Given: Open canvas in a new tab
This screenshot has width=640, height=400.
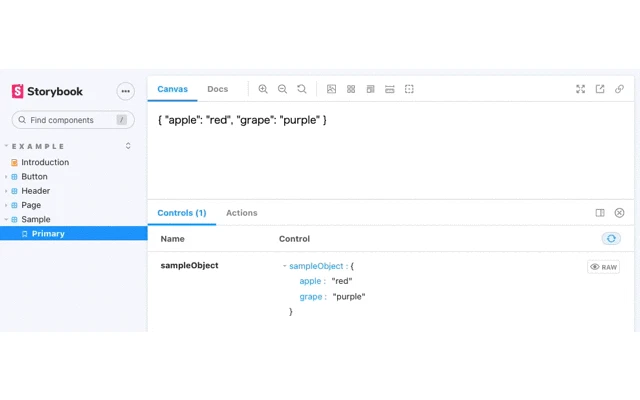Looking at the screenshot, I should click(600, 89).
